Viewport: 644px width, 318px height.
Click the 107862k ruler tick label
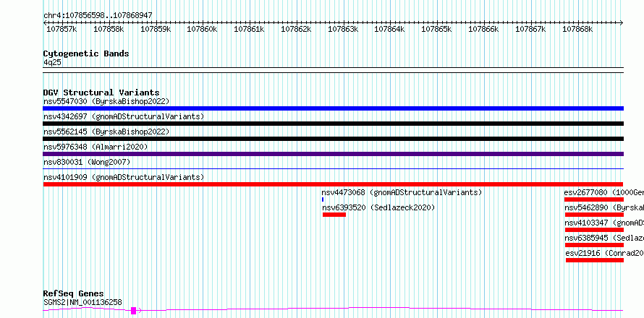(x=296, y=29)
